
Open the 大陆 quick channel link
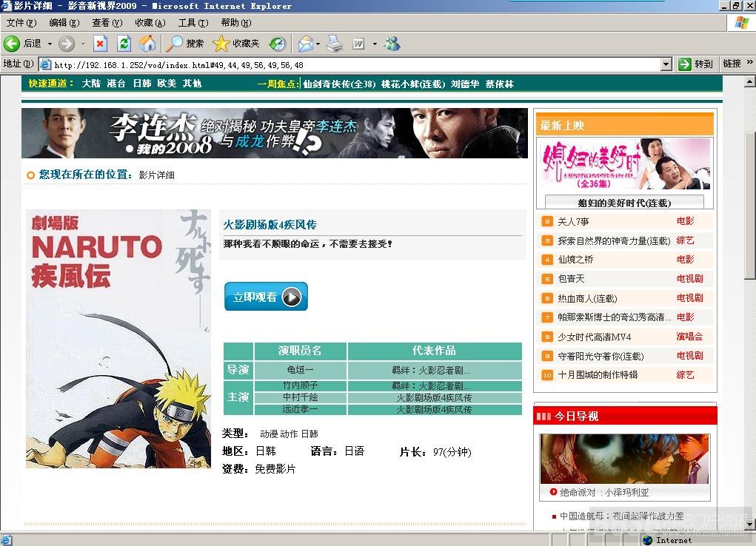point(91,84)
